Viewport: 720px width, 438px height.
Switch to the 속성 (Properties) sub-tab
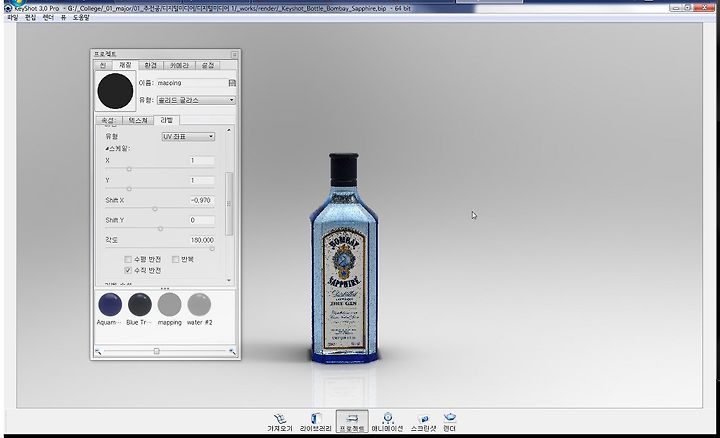(108, 120)
